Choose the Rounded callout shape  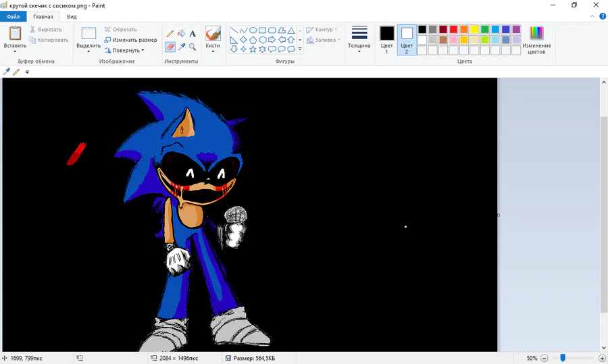(x=272, y=49)
